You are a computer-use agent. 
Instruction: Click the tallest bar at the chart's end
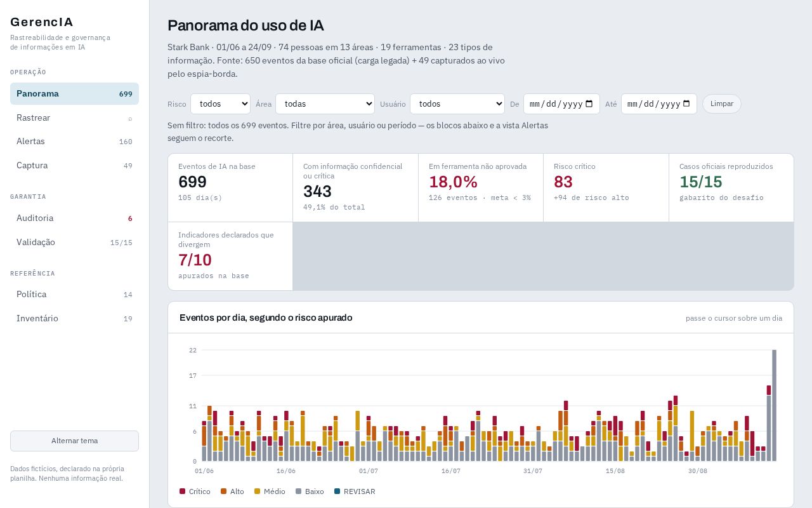774,405
